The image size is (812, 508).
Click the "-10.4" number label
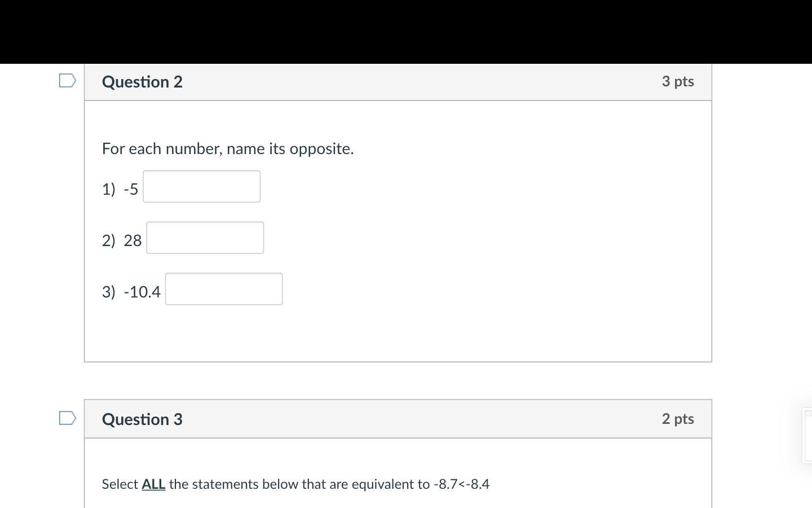(x=142, y=292)
